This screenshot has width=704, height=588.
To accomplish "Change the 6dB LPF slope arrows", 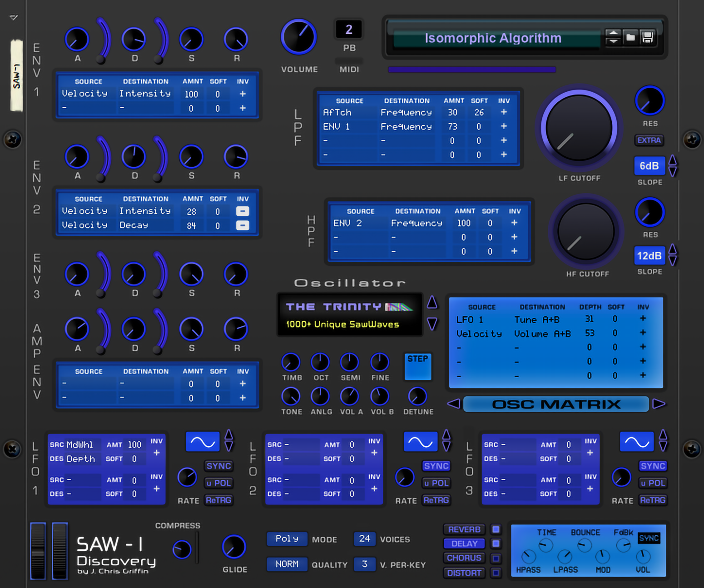I will point(673,166).
